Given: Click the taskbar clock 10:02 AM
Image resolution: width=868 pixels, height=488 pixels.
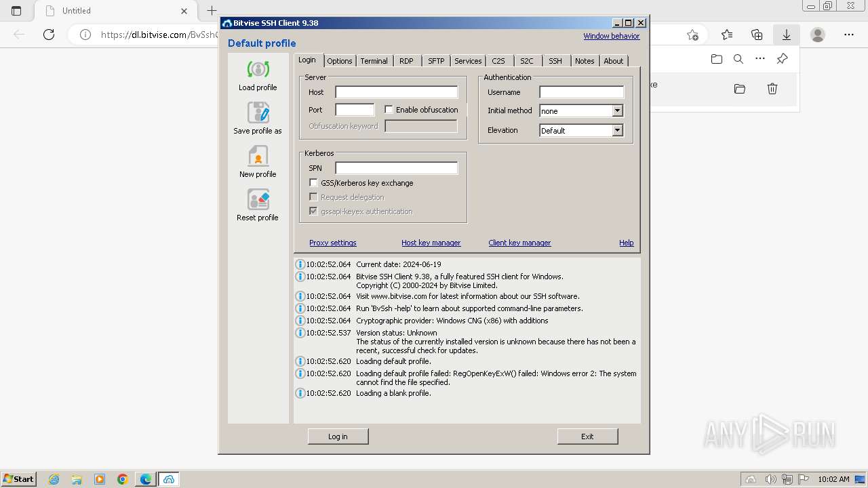Looking at the screenshot, I should (x=833, y=479).
